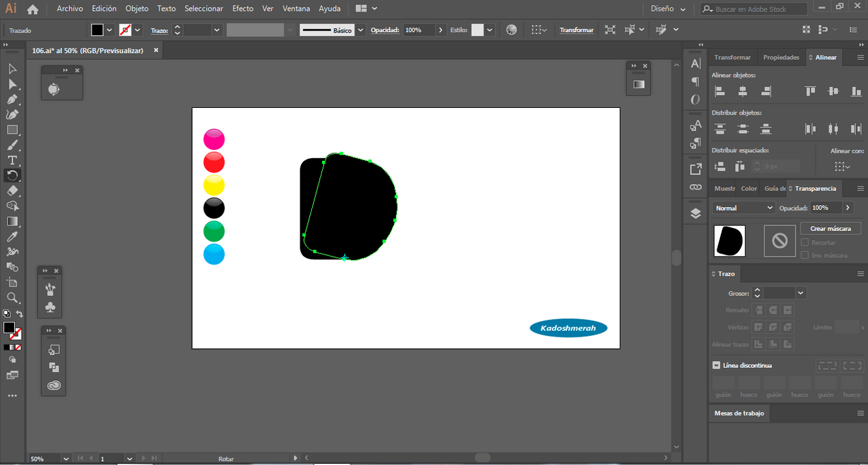Click the Transformar link in control bar
The width and height of the screenshot is (868, 465).
pyautogui.click(x=576, y=30)
